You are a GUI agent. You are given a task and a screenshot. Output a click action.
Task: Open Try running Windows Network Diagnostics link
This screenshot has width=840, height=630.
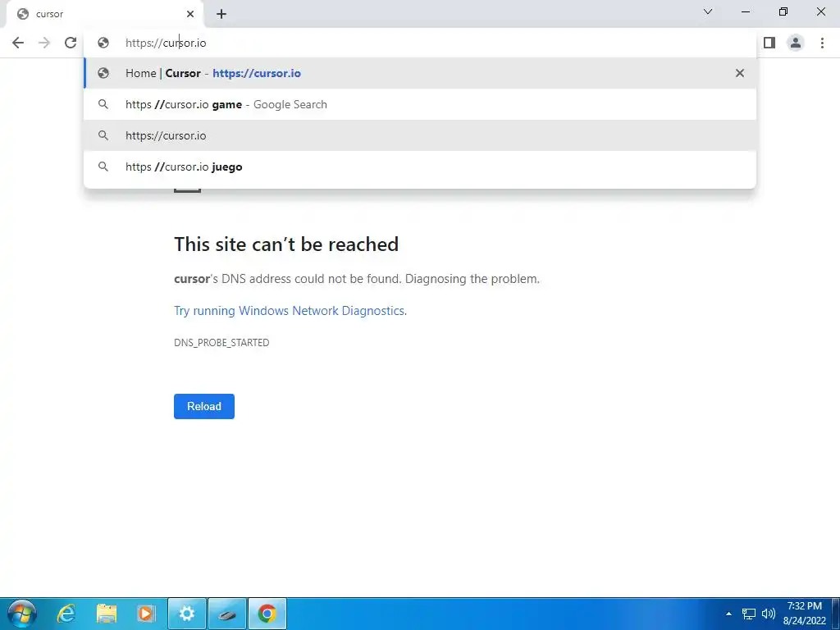(x=290, y=311)
